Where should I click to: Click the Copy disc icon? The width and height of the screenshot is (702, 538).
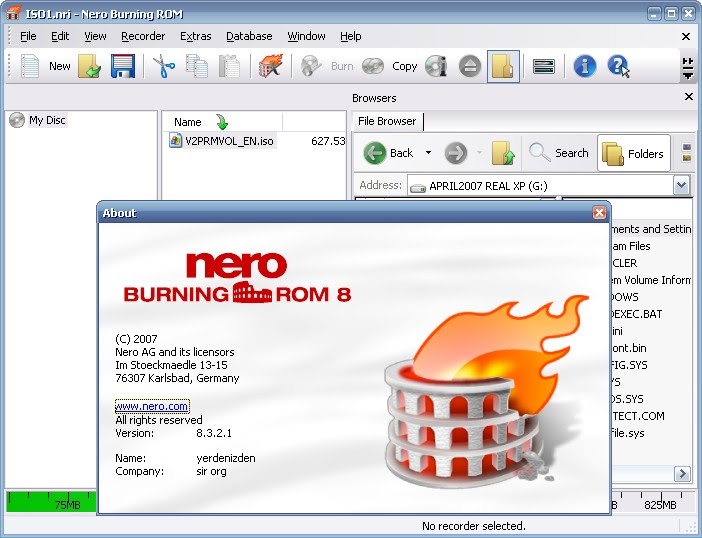[373, 66]
